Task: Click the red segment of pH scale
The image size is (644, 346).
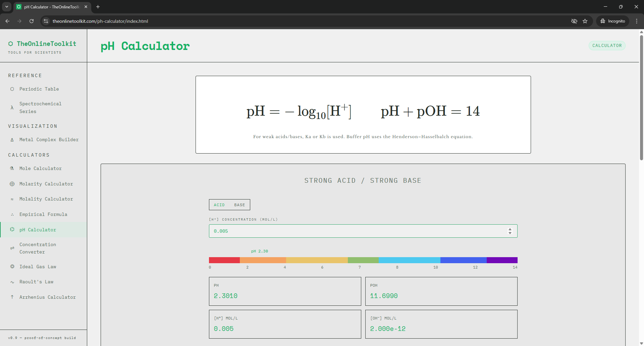Action: (224, 260)
